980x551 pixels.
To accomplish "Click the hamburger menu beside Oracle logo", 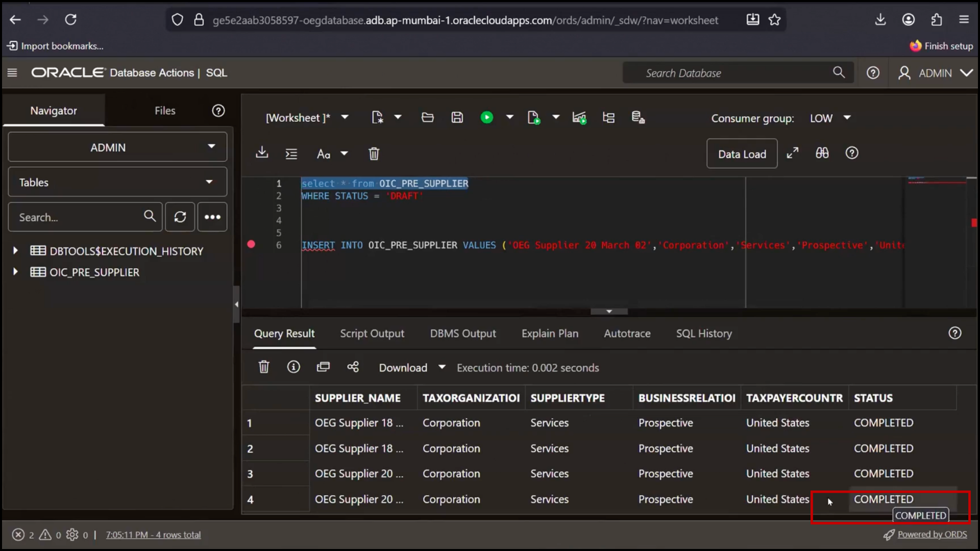I will (12, 73).
